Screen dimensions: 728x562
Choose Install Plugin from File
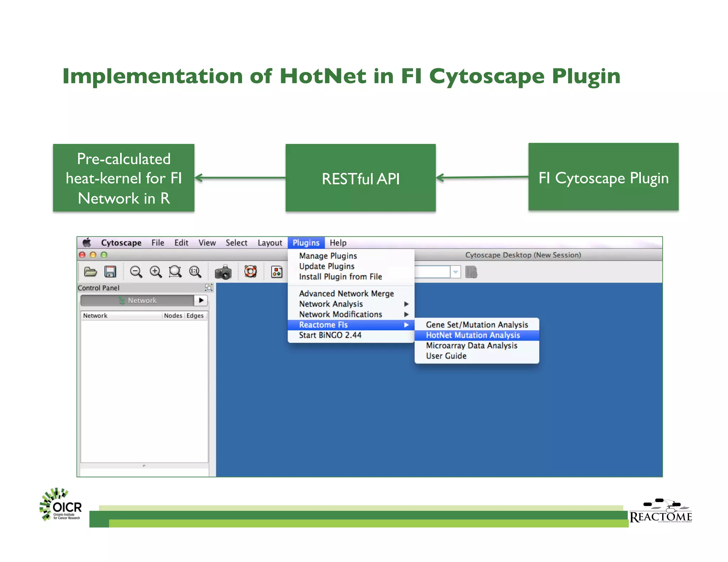tap(351, 277)
